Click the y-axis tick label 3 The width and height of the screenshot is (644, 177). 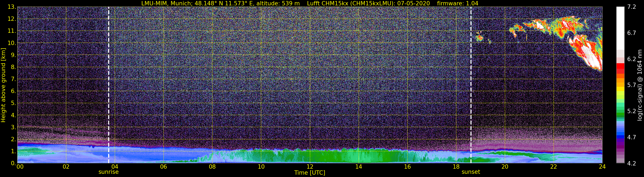[13, 127]
